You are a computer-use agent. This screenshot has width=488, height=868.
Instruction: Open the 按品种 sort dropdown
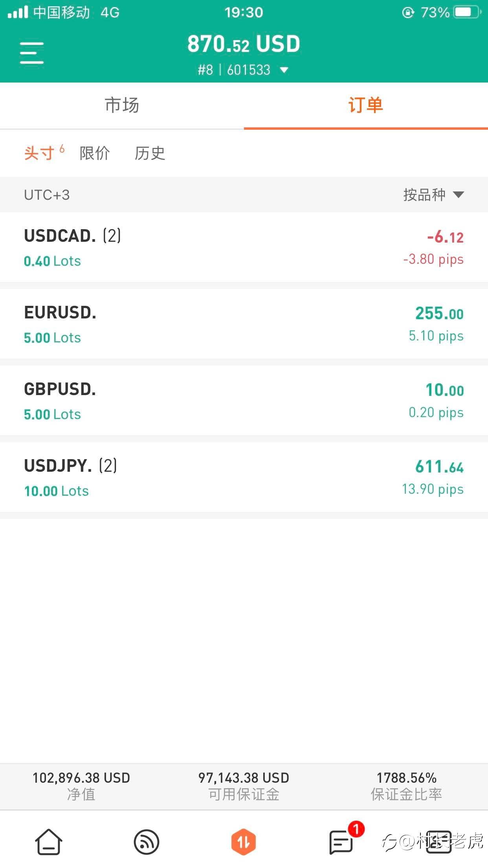click(x=433, y=195)
